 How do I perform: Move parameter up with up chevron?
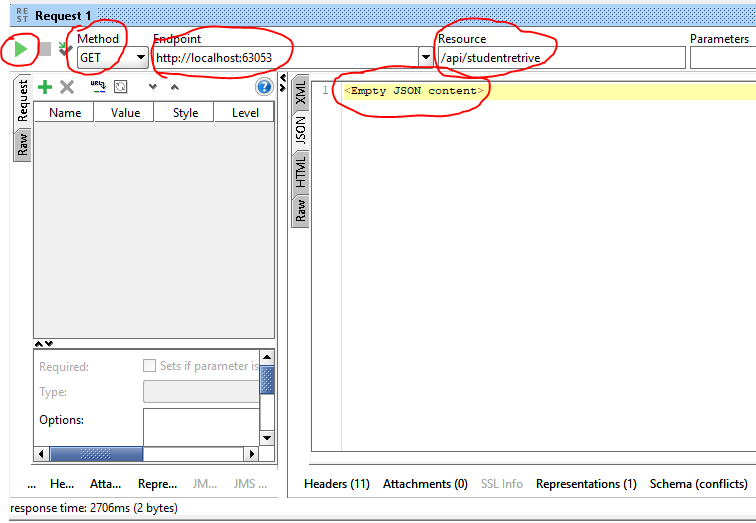point(175,87)
